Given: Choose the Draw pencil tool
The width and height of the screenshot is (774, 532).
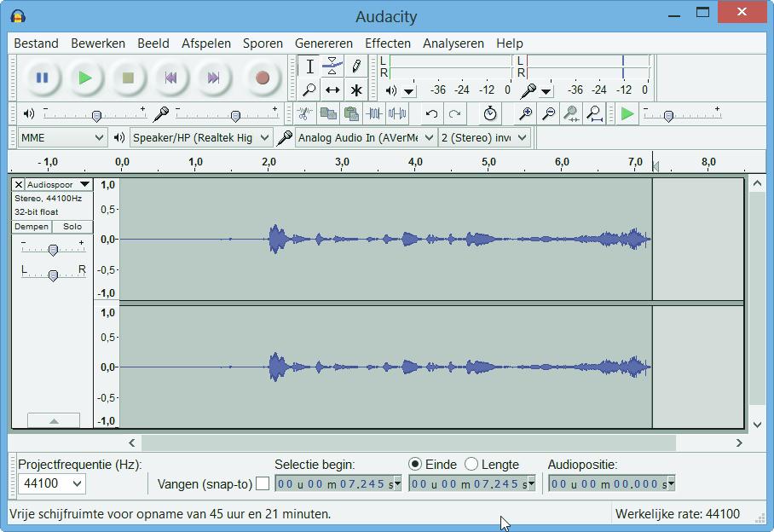Looking at the screenshot, I should pos(356,66).
